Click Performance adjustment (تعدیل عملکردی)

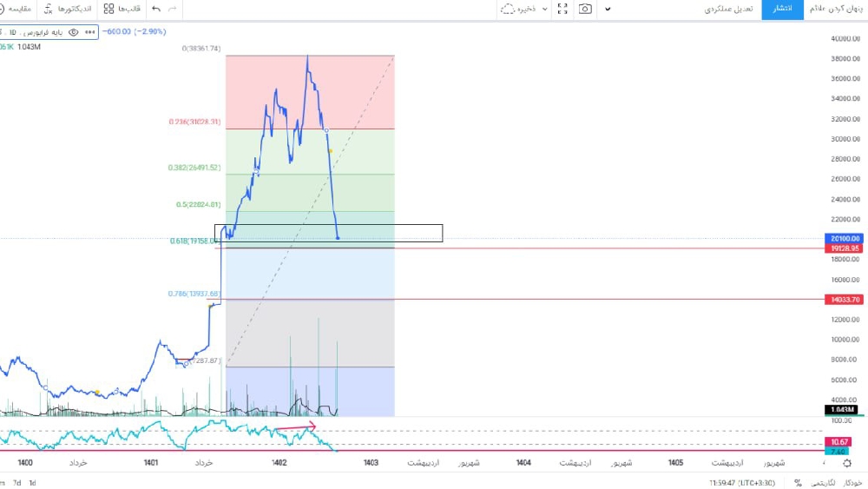728,9
